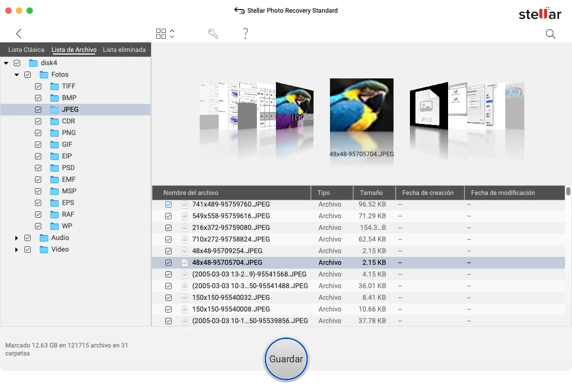572x392 pixels.
Task: Select the PSD folder icon
Action: [54, 168]
